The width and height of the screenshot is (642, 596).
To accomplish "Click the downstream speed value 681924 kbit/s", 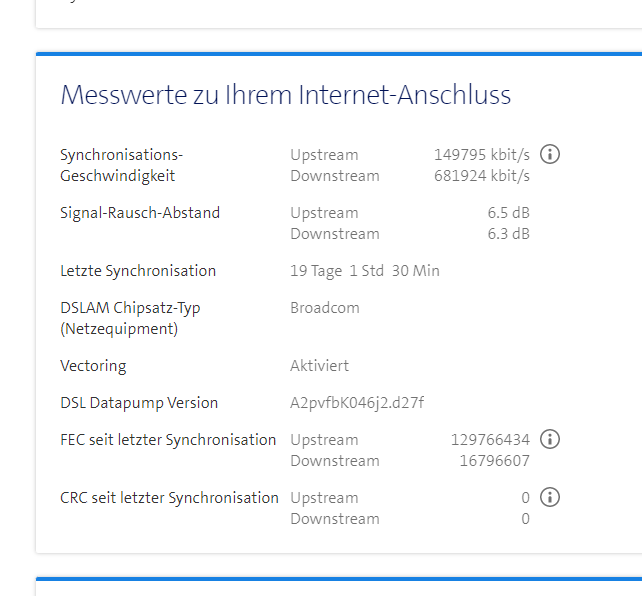I will (481, 176).
